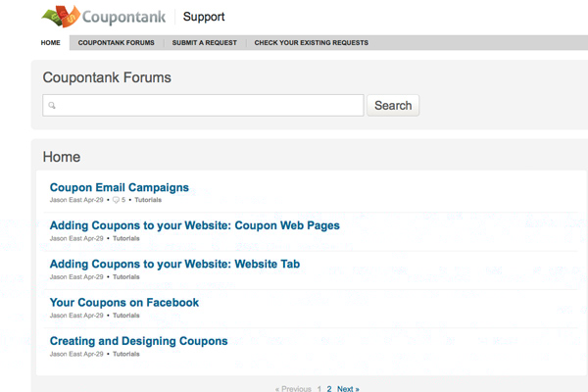Click the page 1 indicator in pagination

[x=319, y=389]
